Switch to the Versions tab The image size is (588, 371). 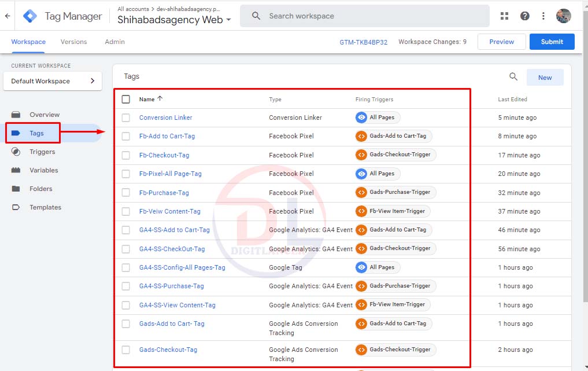(73, 42)
